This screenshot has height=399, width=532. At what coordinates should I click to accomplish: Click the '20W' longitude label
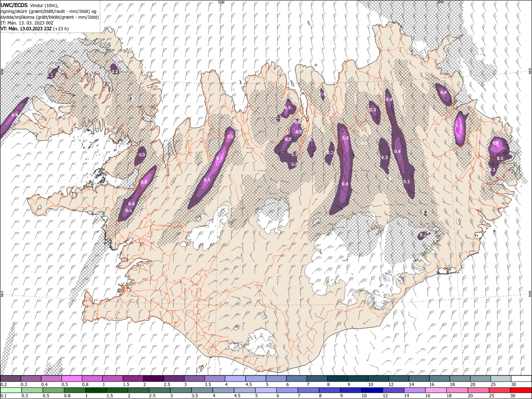[x=221, y=2]
